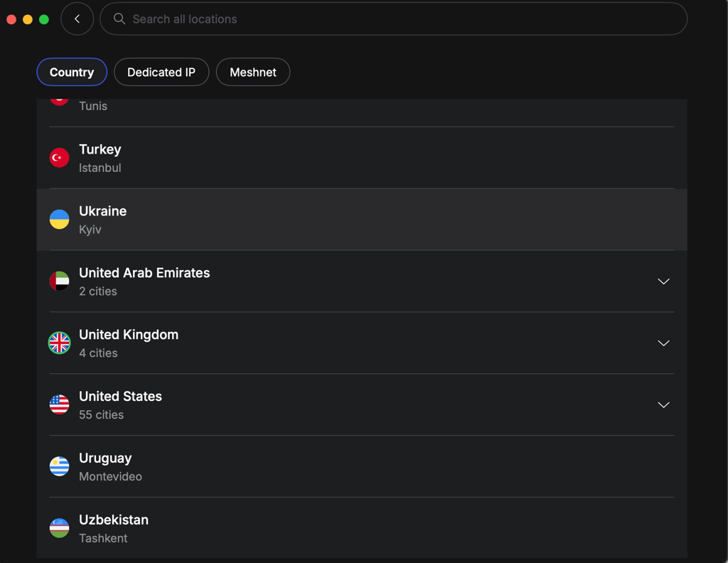Focus the Search all locations field

point(393,18)
